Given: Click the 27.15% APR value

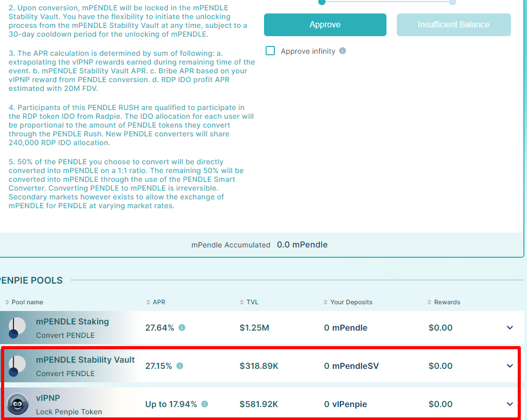Looking at the screenshot, I should click(x=159, y=366).
